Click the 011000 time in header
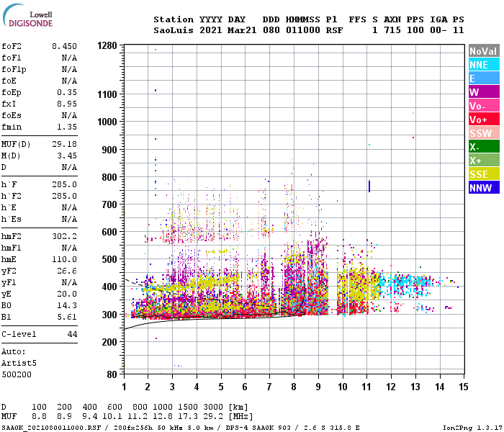Viewport: 504px width, 432px height. [x=303, y=30]
